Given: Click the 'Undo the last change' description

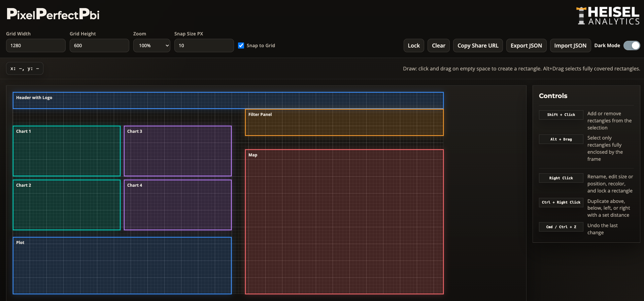Looking at the screenshot, I should click(x=603, y=229).
